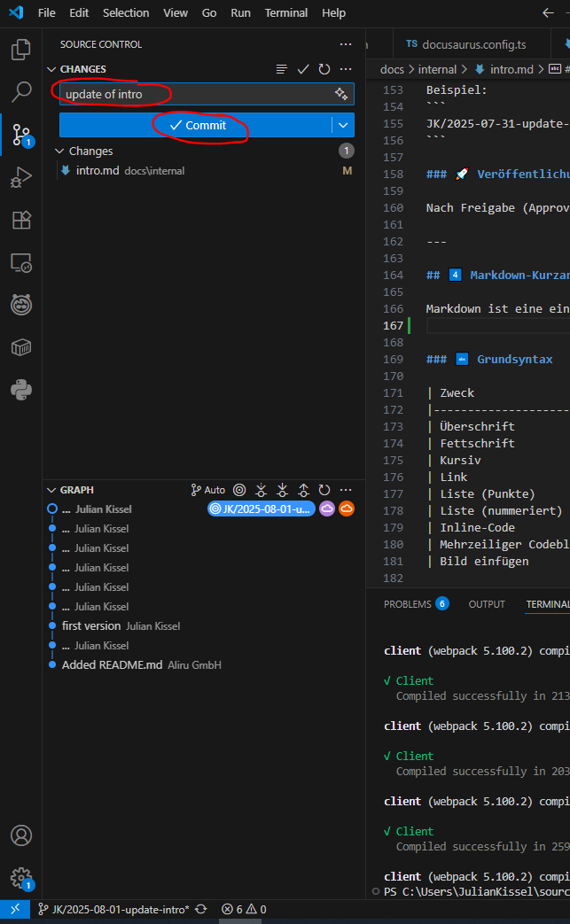Click the navigate back arrow in title bar
This screenshot has width=570, height=924.
548,12
